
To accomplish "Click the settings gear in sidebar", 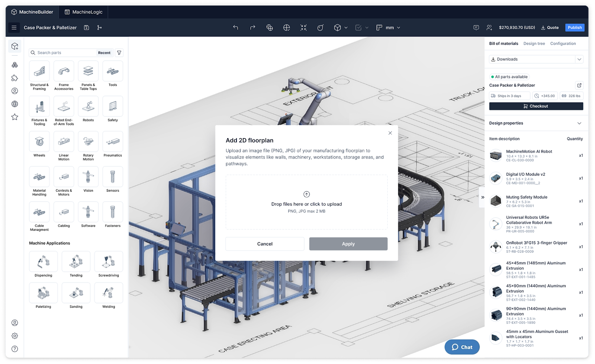I will click(15, 336).
